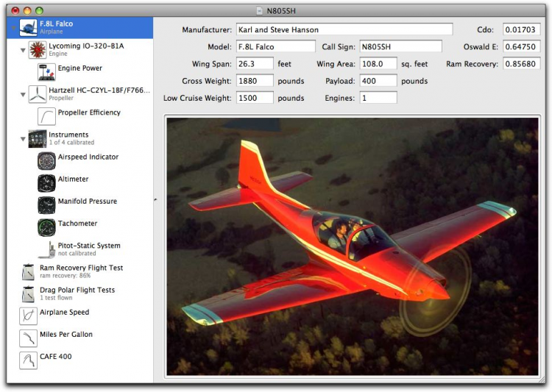Select the Tachometer gauge icon
Image resolution: width=552 pixels, height=392 pixels.
pos(46,227)
